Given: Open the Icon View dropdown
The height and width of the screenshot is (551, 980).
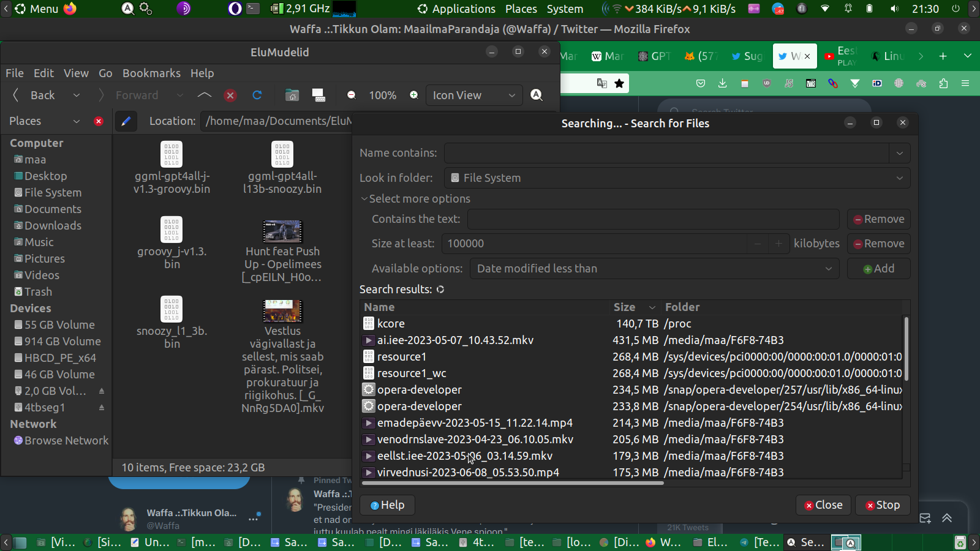Looking at the screenshot, I should pos(474,95).
